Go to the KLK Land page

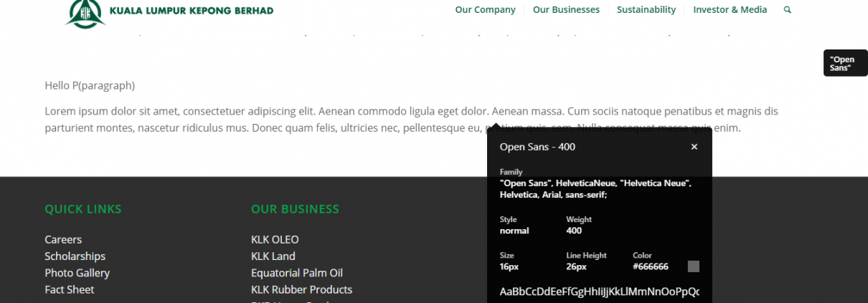(x=273, y=256)
